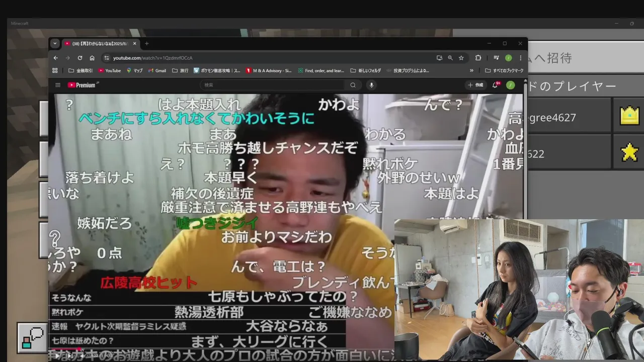Open the Chrome extensions puzzle icon

(x=478, y=58)
